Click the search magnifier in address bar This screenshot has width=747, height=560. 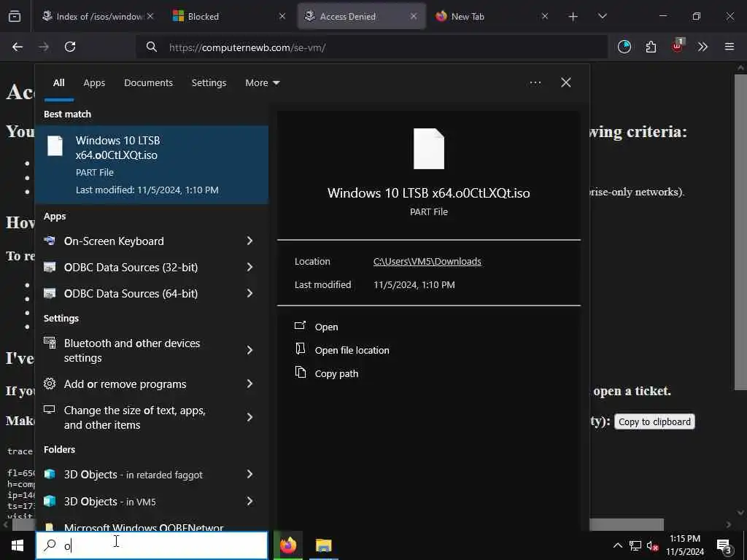pyautogui.click(x=152, y=47)
